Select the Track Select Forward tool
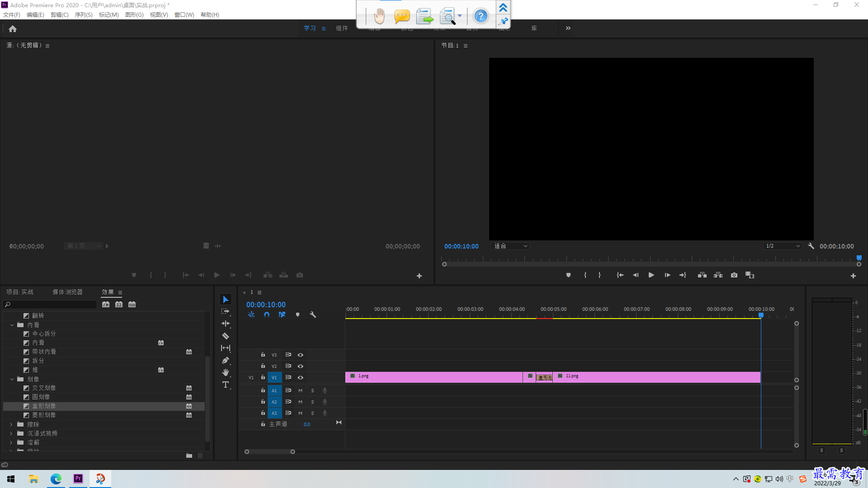This screenshot has width=868, height=488. [x=226, y=312]
